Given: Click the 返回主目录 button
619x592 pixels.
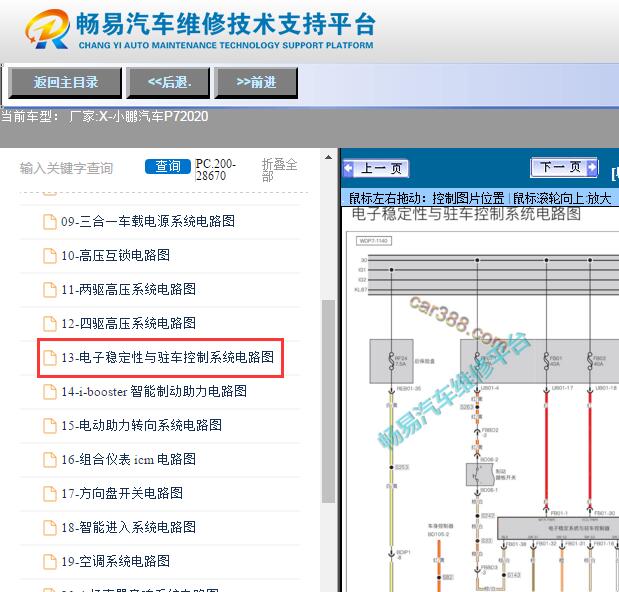Looking at the screenshot, I should coord(65,82).
